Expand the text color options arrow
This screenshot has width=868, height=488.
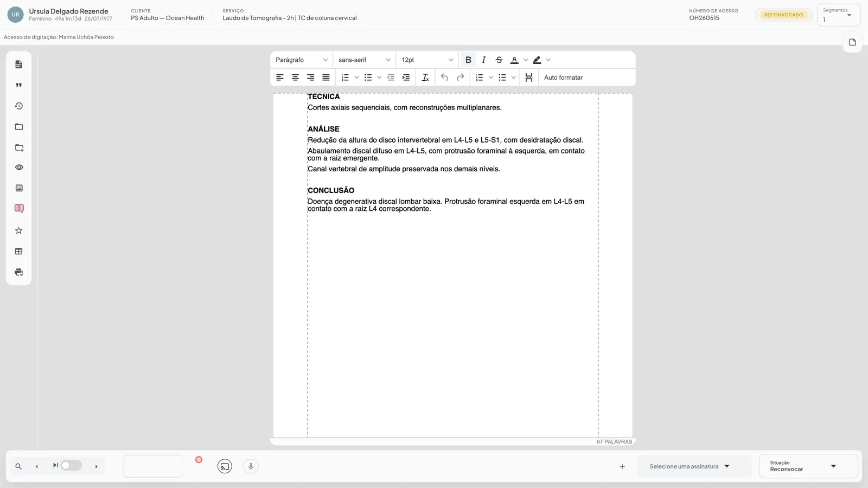click(x=525, y=60)
